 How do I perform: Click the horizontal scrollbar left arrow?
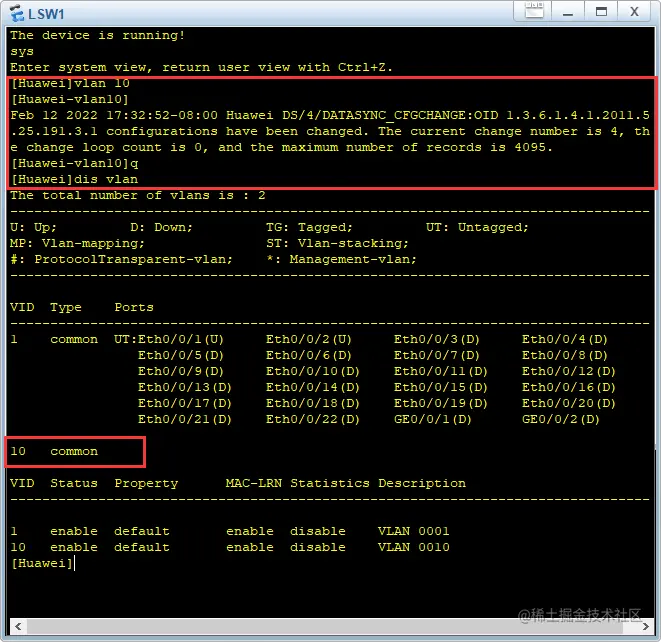click(18, 626)
